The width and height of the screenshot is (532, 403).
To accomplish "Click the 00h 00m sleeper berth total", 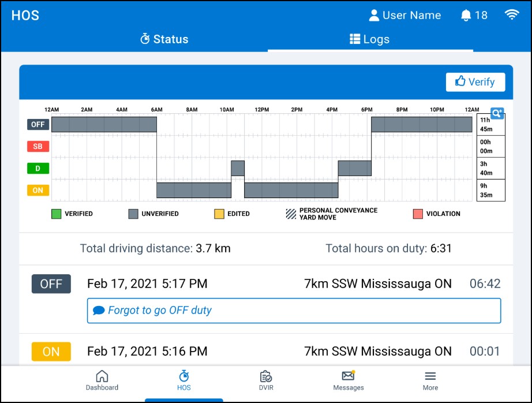I will click(x=491, y=146).
